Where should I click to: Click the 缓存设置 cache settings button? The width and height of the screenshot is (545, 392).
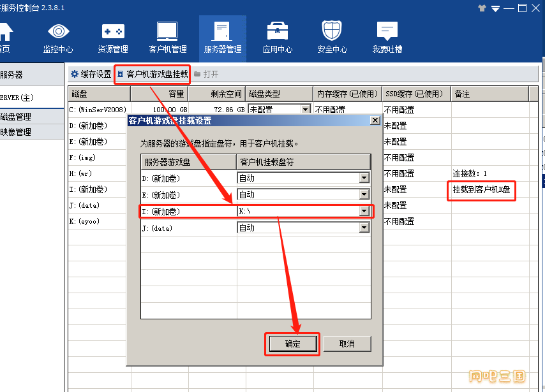pos(91,74)
